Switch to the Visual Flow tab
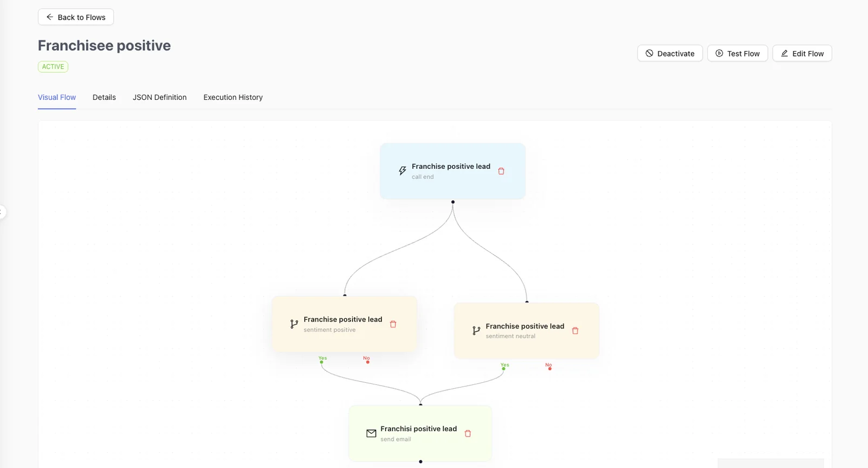Screen dimensions: 868x468 [57, 97]
